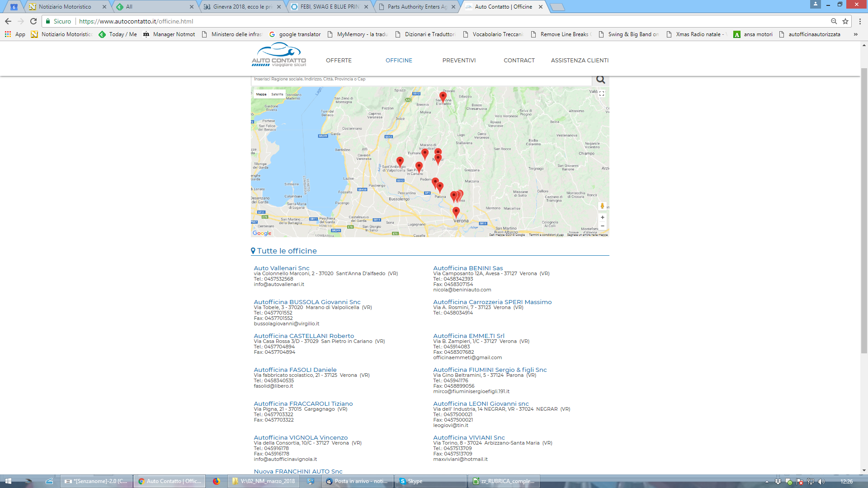Select the map marker near Fumane
Viewport: 868px width, 488px height.
click(425, 154)
